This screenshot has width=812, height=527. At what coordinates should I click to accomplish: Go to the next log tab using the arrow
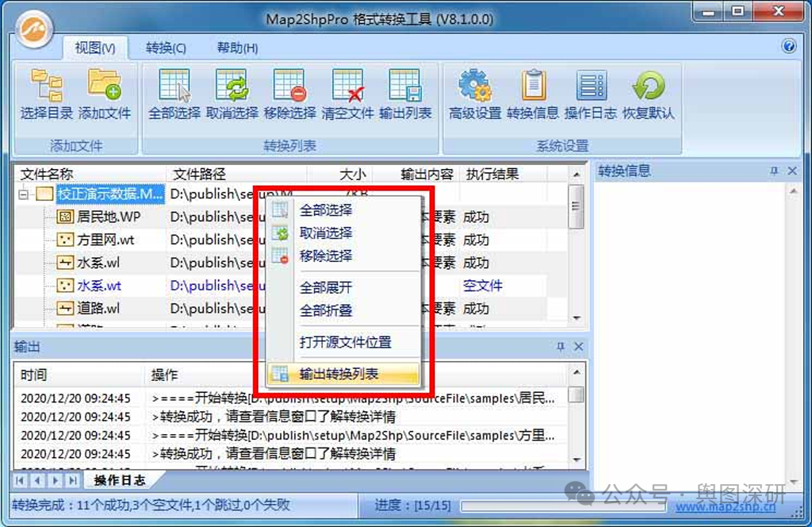[x=56, y=480]
